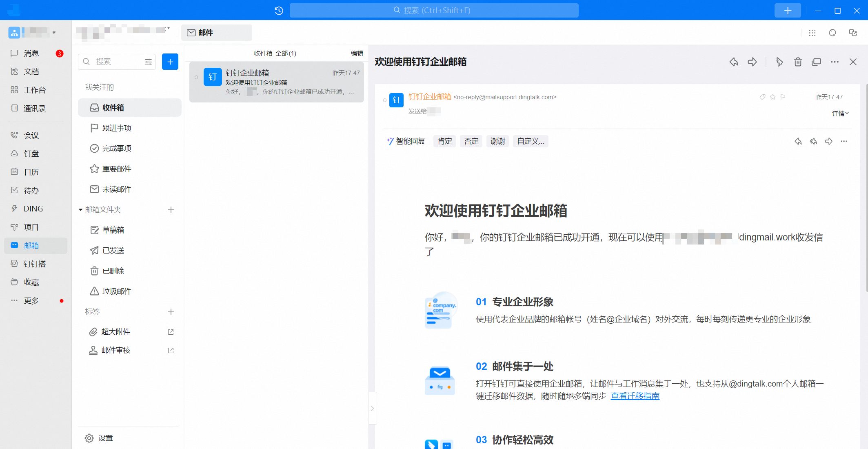Select the 收件箱 folder
The image size is (868, 449).
point(130,108)
